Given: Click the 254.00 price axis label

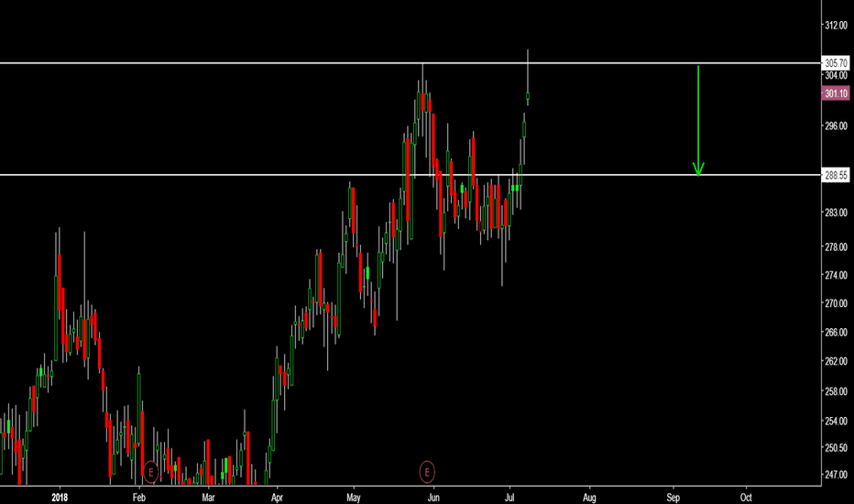Looking at the screenshot, I should [836, 422].
